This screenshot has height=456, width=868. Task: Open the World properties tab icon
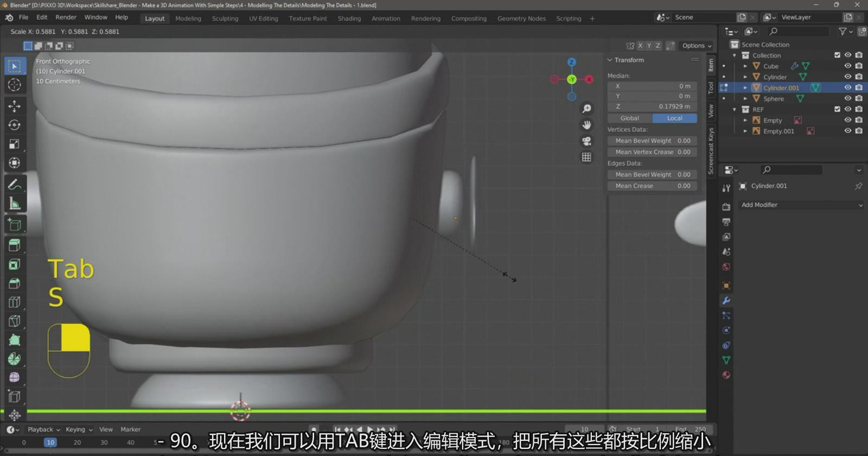(726, 267)
